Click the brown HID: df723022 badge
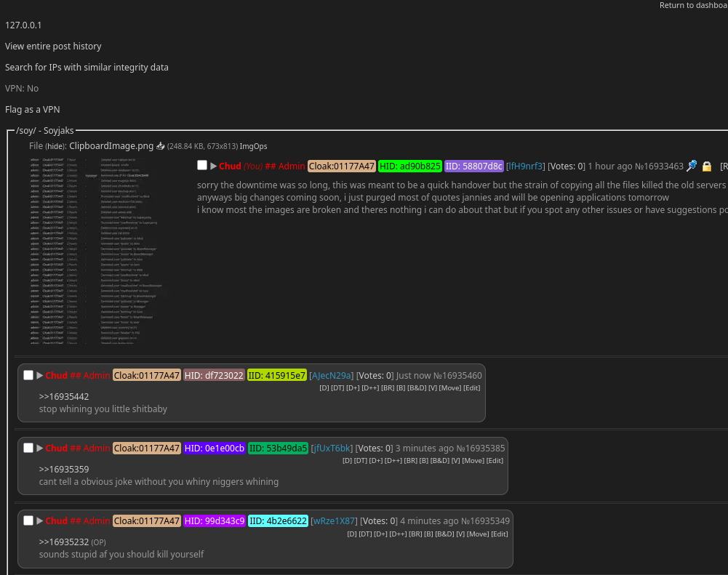 tap(214, 375)
